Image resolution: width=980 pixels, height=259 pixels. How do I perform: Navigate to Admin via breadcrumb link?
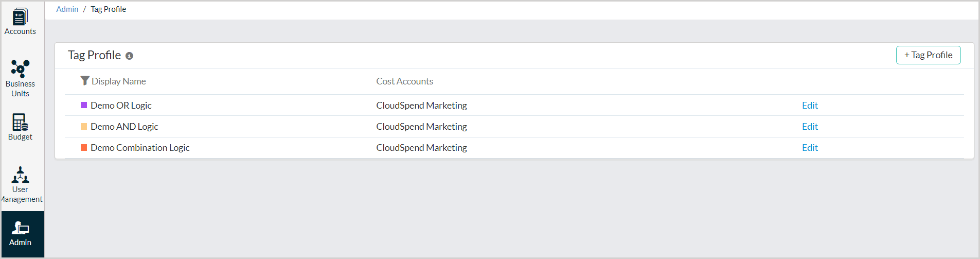[x=67, y=9]
